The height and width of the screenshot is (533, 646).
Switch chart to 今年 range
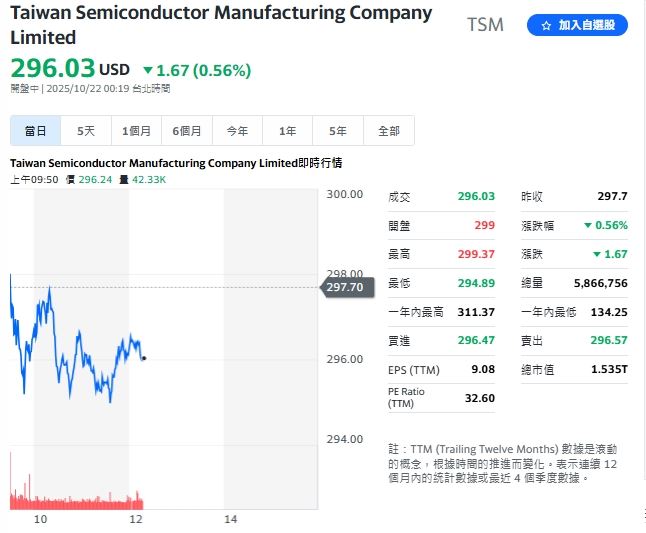[x=237, y=131]
